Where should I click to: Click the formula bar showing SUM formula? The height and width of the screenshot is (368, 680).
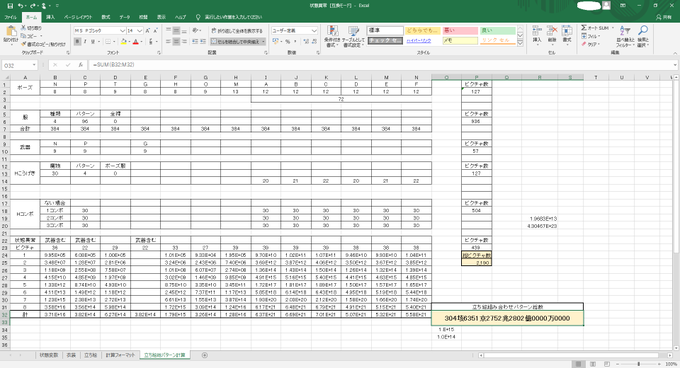(382, 65)
